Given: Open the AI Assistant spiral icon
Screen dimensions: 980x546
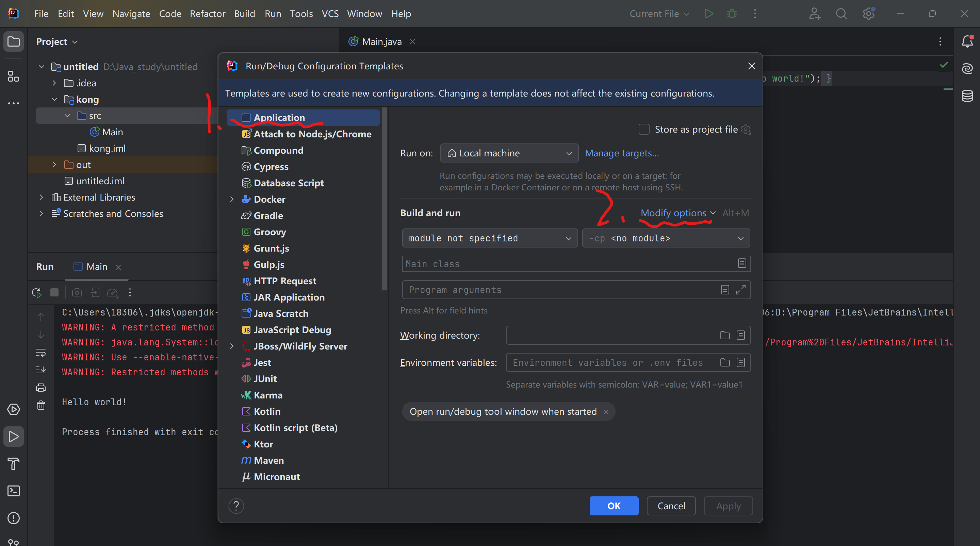Looking at the screenshot, I should (967, 68).
